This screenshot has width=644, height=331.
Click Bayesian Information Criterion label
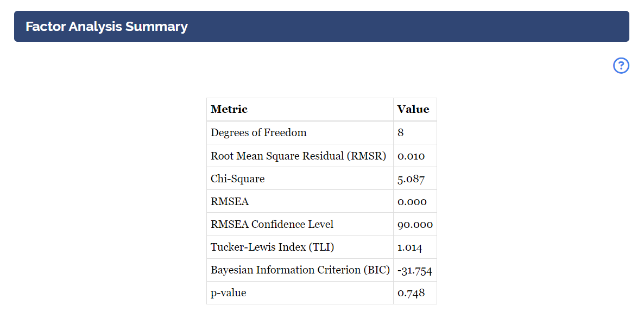tap(300, 270)
